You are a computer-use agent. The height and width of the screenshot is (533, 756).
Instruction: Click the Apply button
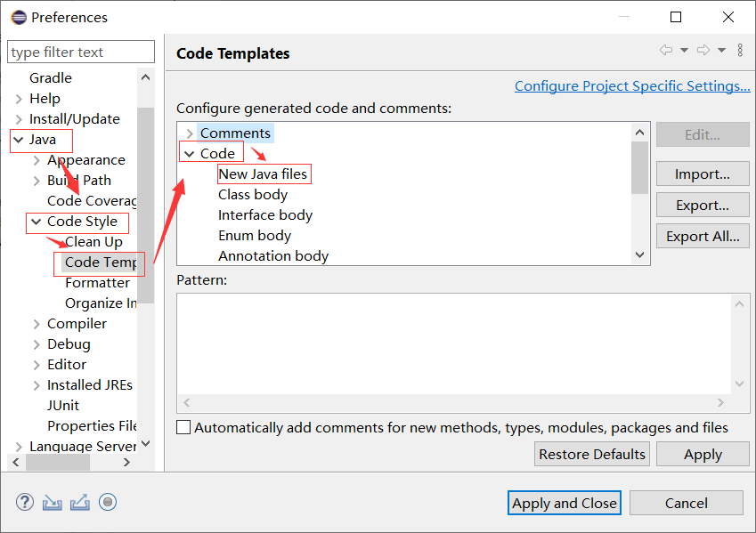point(703,455)
